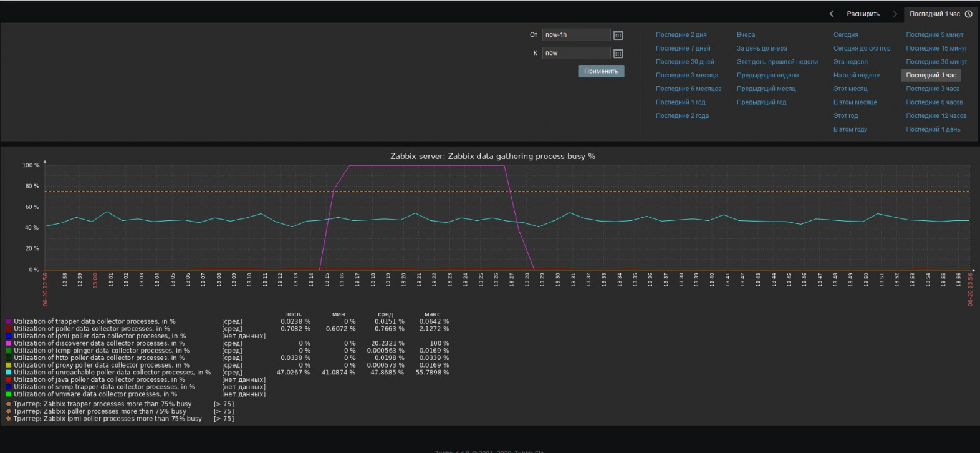The width and height of the screenshot is (980, 453).
Task: Choose Предыдущий месяц range
Action: tap(766, 89)
